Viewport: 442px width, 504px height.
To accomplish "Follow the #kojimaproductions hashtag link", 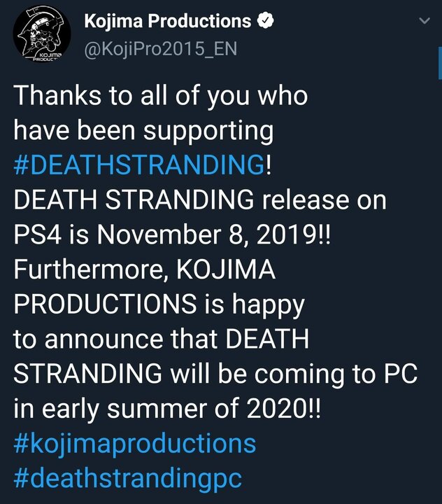I will pyautogui.click(x=134, y=443).
